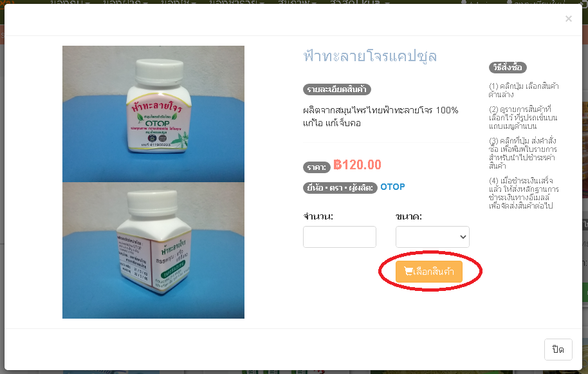Close the product dialog with the X
This screenshot has height=374, width=588.
569,19
